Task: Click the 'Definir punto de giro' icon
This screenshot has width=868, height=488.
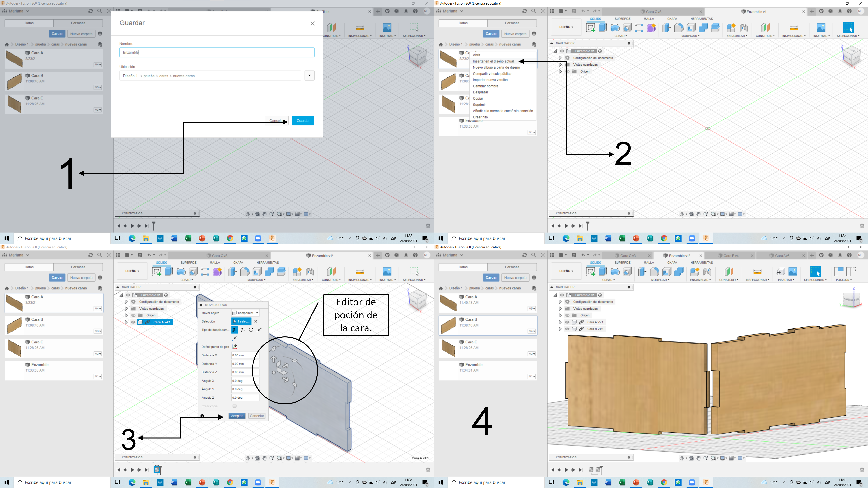Action: pos(235,347)
